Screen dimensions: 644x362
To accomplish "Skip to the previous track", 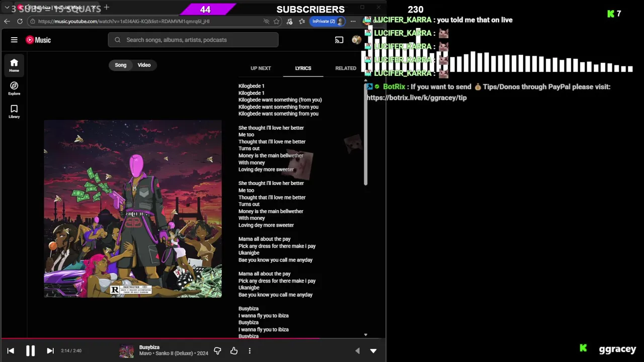I will [x=11, y=351].
